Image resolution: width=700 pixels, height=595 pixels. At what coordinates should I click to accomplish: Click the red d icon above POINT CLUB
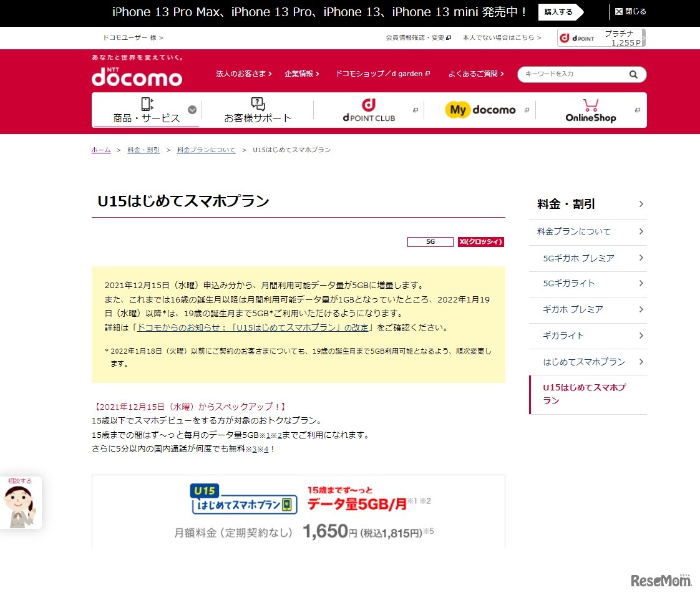point(368,105)
